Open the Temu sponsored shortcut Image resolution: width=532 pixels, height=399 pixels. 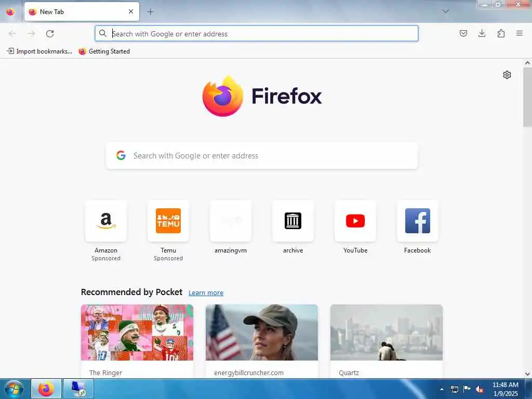(168, 221)
